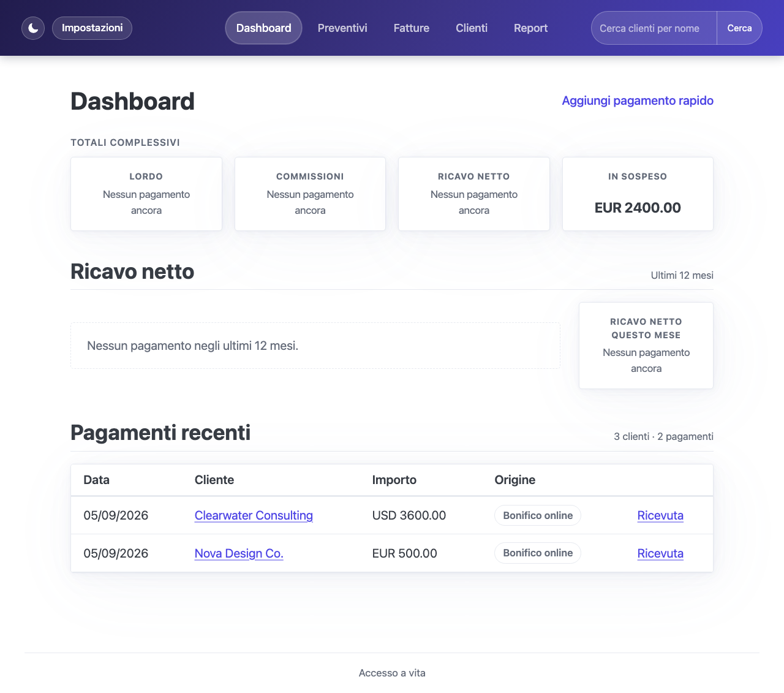
Task: Focus the 'Cerca clienti per nome' search field
Action: pyautogui.click(x=654, y=28)
